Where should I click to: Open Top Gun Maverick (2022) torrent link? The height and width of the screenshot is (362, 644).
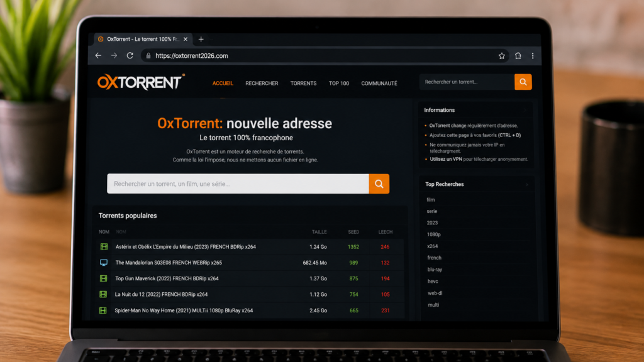coord(167,278)
